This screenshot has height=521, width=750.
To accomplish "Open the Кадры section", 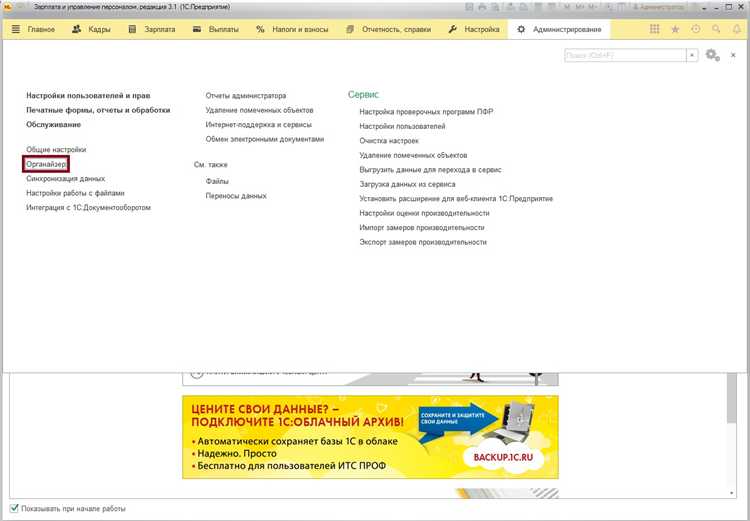I will click(91, 29).
